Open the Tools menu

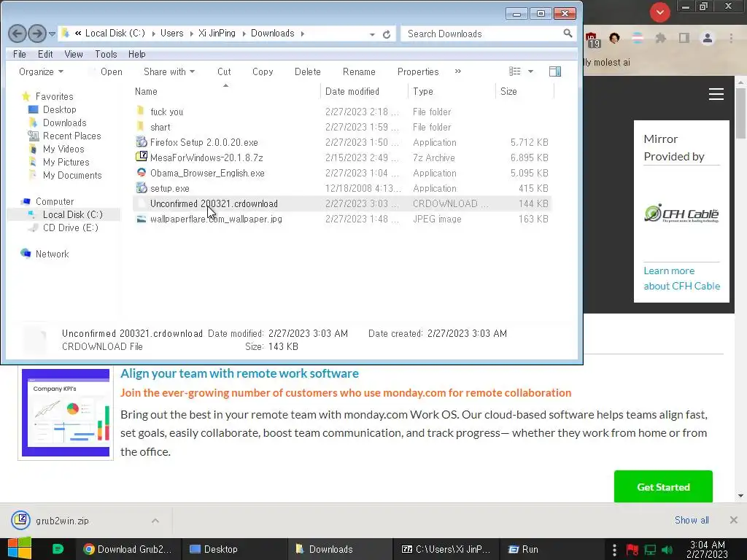pyautogui.click(x=106, y=54)
